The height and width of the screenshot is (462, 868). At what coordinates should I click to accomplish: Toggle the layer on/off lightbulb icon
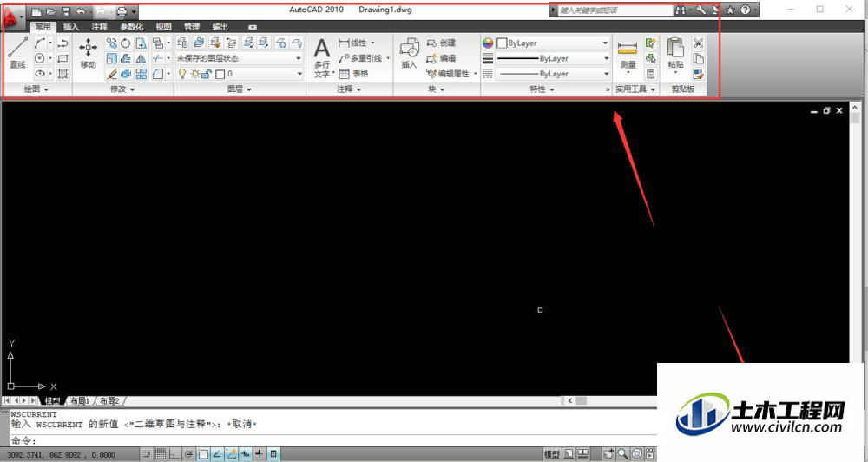[182, 74]
